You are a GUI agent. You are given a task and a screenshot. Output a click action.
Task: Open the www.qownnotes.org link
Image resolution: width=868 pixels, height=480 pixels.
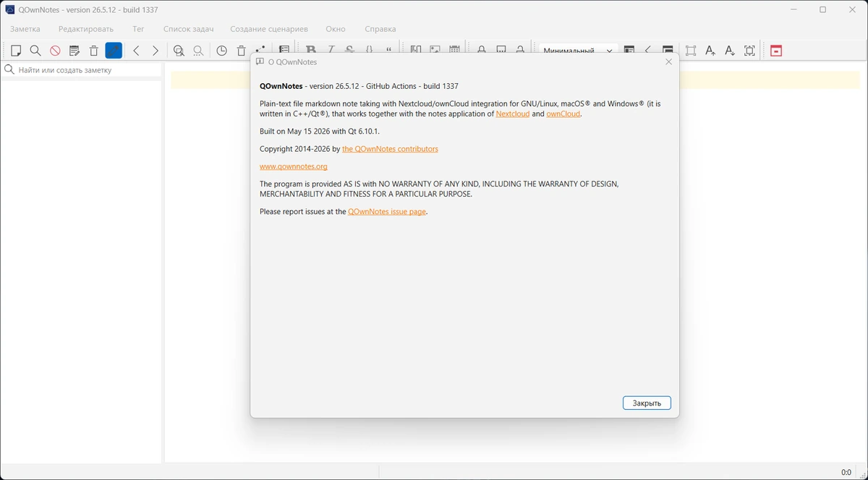click(x=294, y=166)
